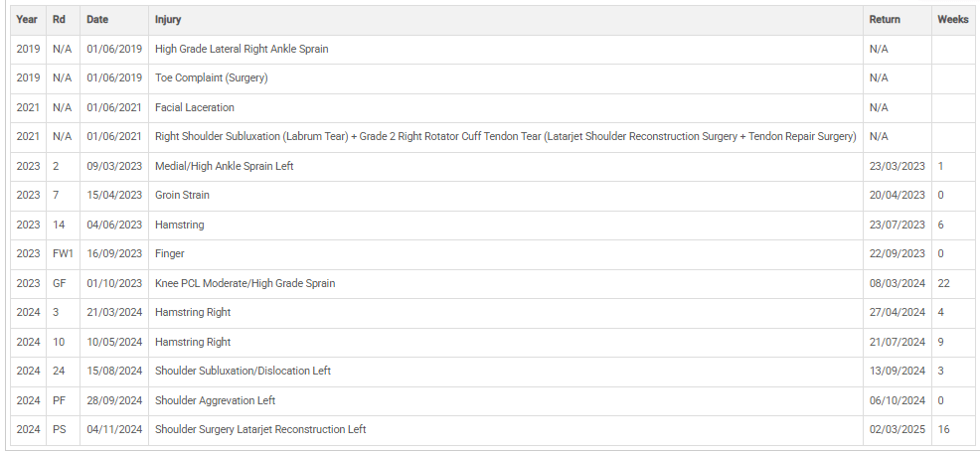The width and height of the screenshot is (980, 453).
Task: Click Knee PCL Moderate/High Grade Sprain
Action: 245,283
